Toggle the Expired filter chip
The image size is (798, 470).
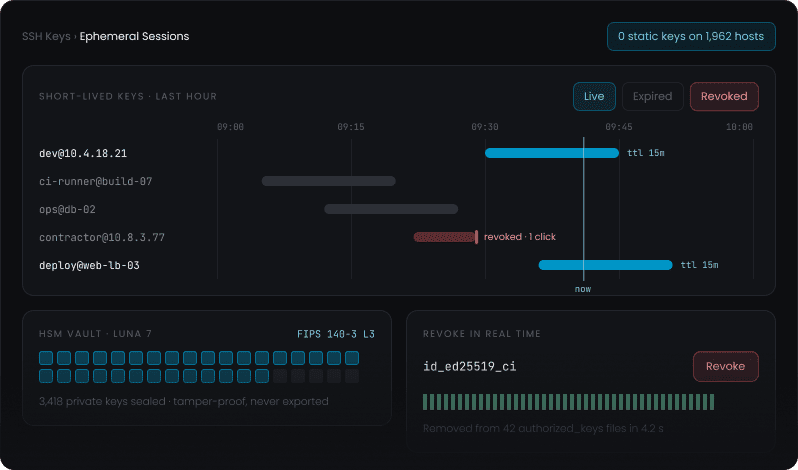[x=652, y=97]
